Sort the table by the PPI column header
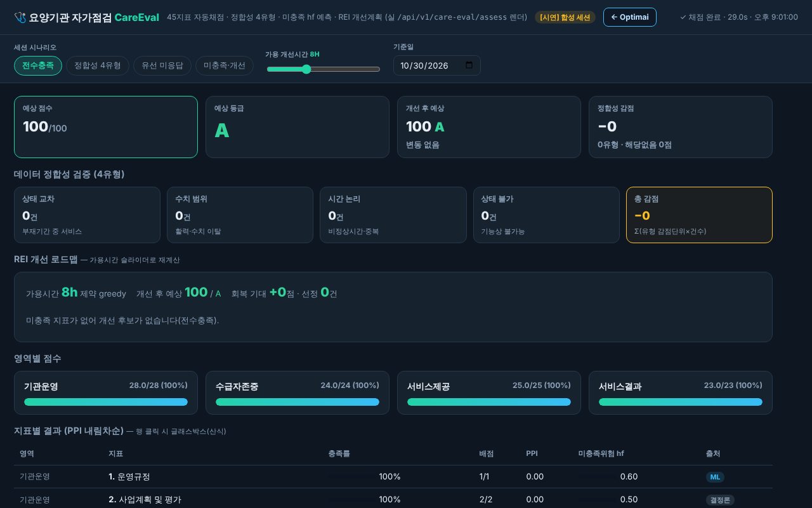This screenshot has height=508, width=812. [x=532, y=453]
